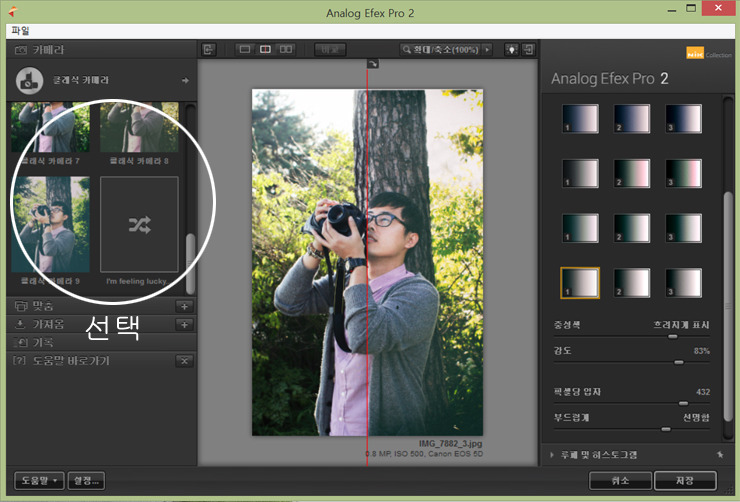740x502 pixels.
Task: Click the 강도 strength slider handle
Action: click(x=679, y=362)
